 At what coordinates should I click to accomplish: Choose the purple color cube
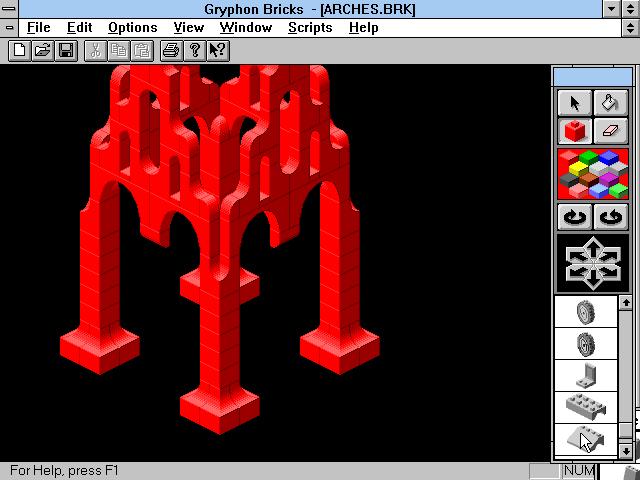609,179
